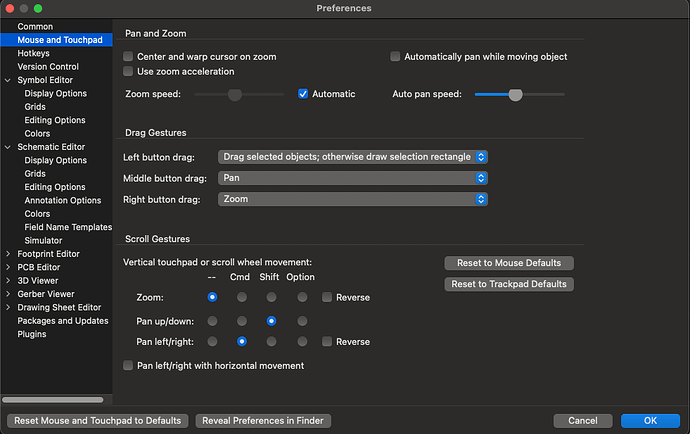Image resolution: width=690 pixels, height=434 pixels.
Task: Click the Footprint Editor tree item
Action: point(48,254)
